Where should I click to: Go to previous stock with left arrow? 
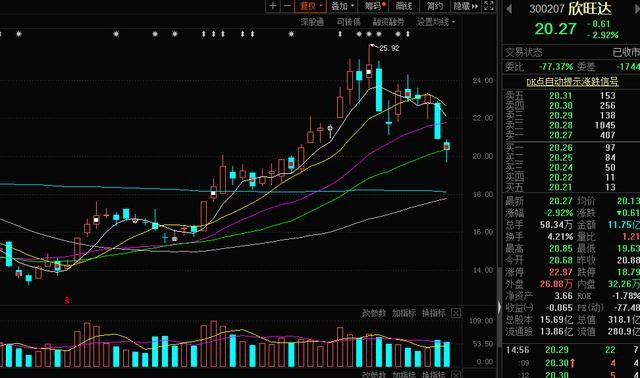(x=509, y=9)
